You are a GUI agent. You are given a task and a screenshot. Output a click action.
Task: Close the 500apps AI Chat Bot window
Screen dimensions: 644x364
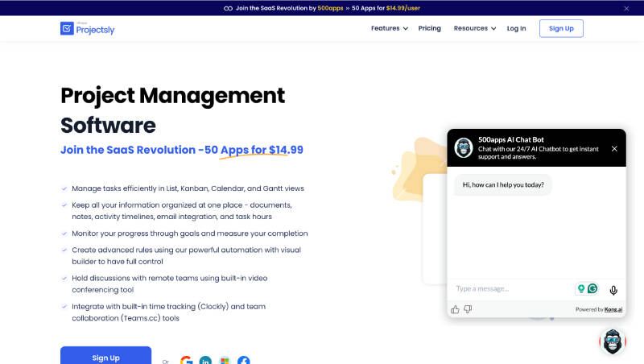tap(614, 149)
